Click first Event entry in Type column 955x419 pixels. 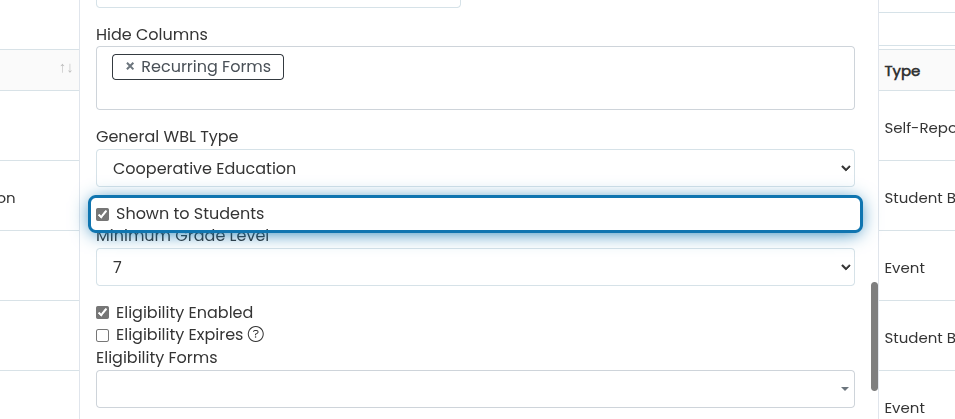pyautogui.click(x=904, y=268)
